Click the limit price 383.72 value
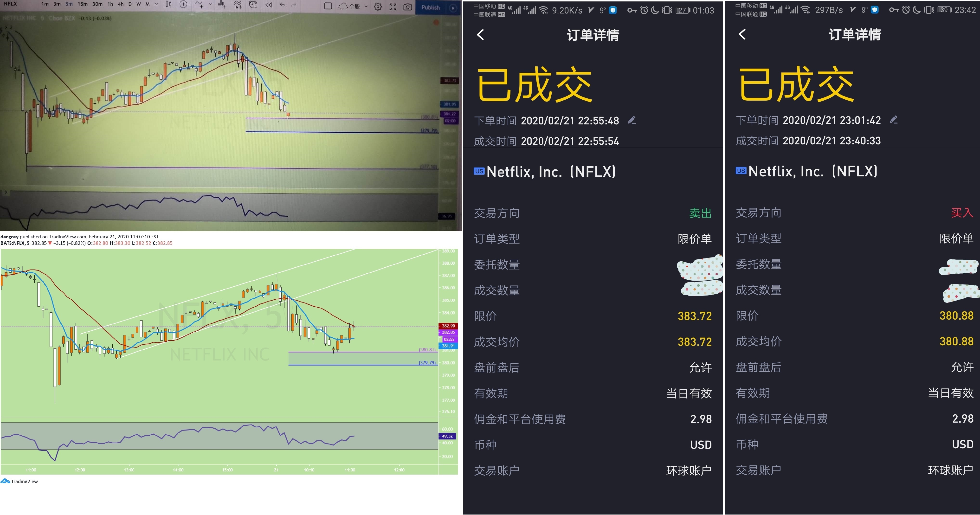The width and height of the screenshot is (980, 515). pyautogui.click(x=695, y=316)
